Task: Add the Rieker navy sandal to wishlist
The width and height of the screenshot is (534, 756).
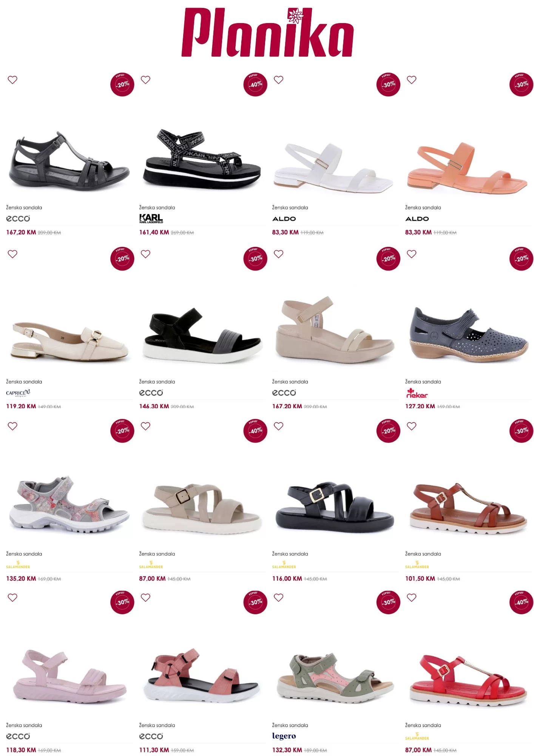Action: [412, 254]
